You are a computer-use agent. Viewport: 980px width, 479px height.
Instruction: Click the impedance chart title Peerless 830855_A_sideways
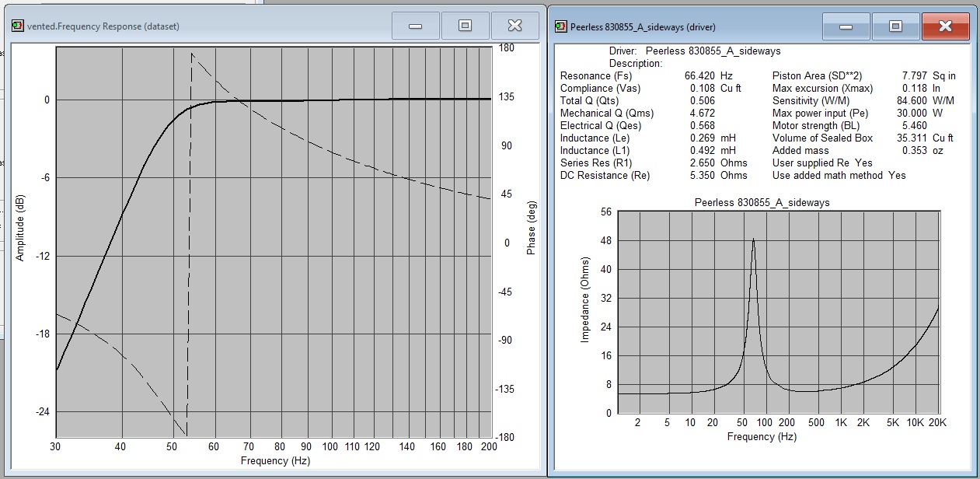pos(762,202)
